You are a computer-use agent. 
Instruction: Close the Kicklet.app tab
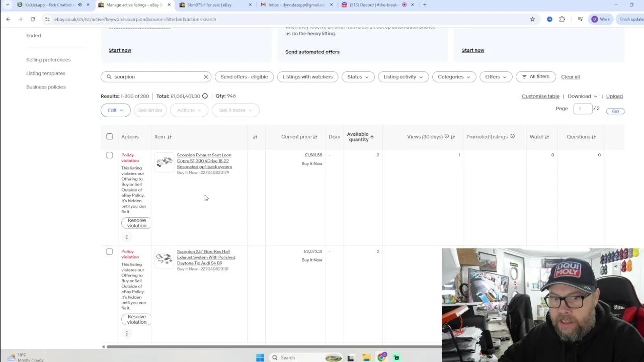point(88,5)
